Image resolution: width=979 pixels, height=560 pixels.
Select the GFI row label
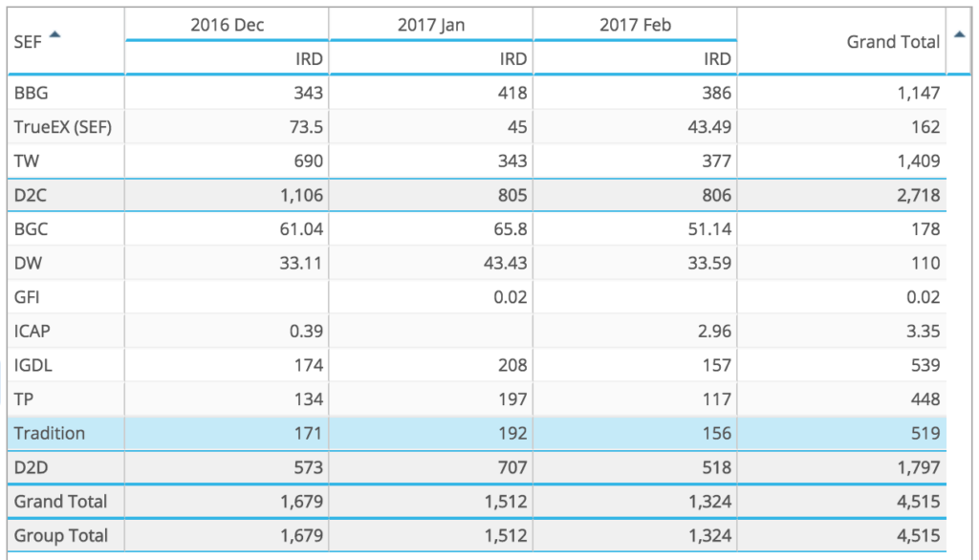point(26,297)
